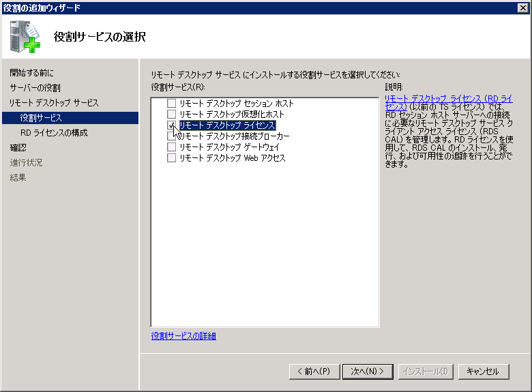Click 進行状況 step in sidebar
532x392 pixels.
coord(26,162)
